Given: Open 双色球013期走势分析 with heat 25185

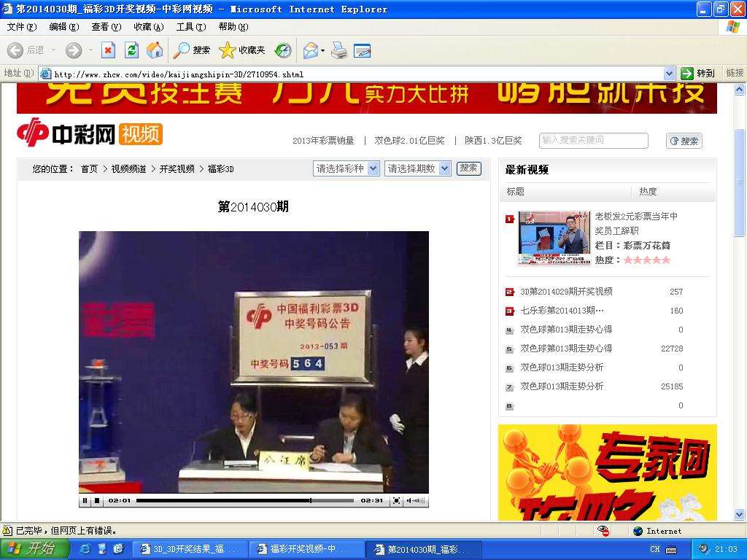Looking at the screenshot, I should tap(562, 386).
